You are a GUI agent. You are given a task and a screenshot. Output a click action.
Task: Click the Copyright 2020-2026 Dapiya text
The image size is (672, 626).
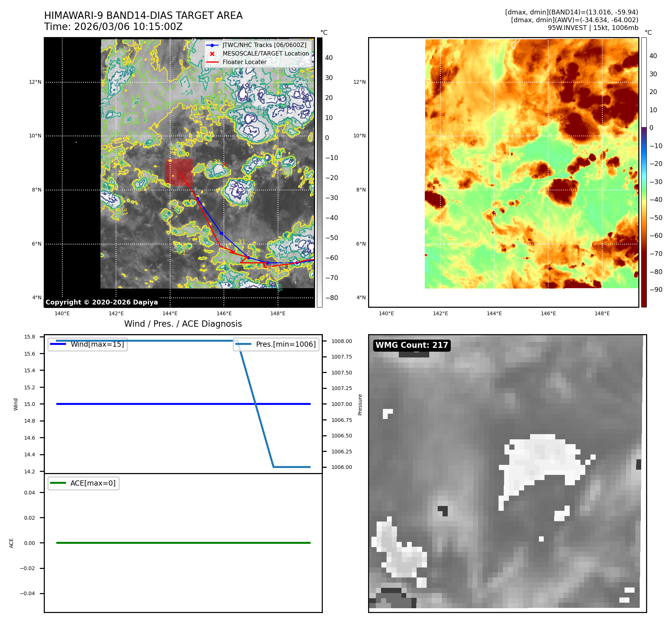coord(102,302)
